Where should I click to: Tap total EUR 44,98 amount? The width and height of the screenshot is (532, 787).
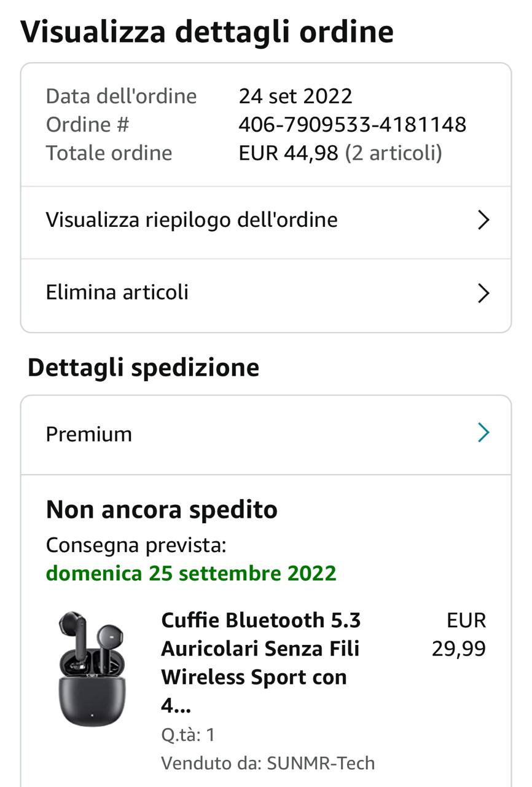288,153
